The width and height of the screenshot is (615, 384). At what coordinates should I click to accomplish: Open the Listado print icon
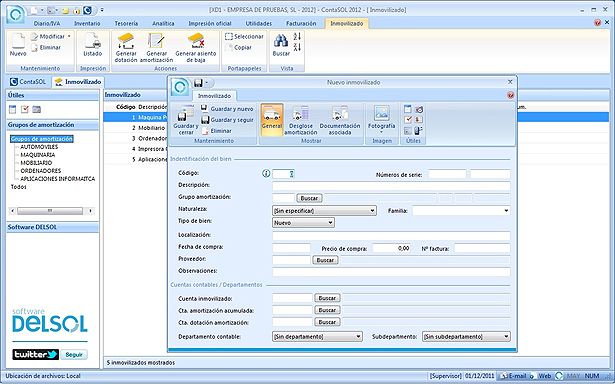[x=93, y=45]
